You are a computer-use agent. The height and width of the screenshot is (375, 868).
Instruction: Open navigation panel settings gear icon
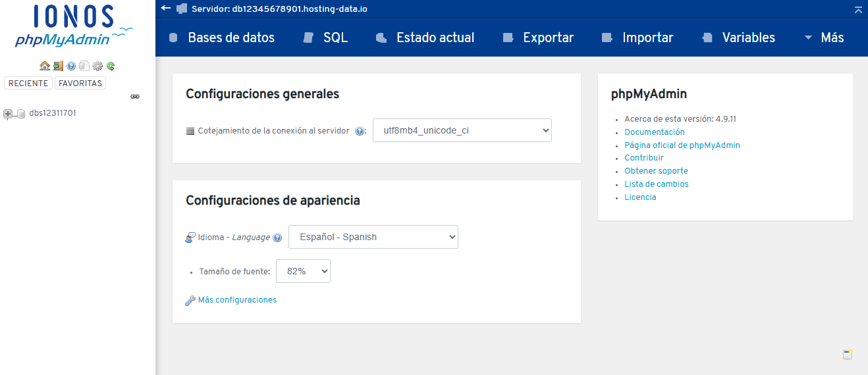(x=97, y=66)
